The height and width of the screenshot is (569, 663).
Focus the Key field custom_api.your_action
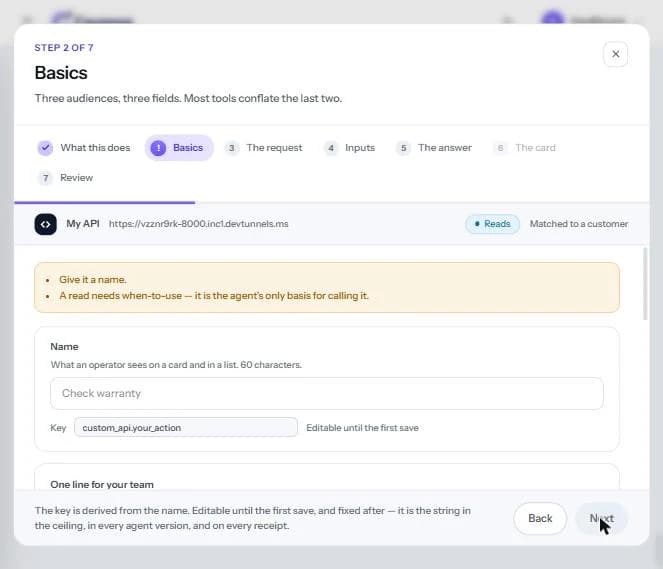pyautogui.click(x=186, y=428)
